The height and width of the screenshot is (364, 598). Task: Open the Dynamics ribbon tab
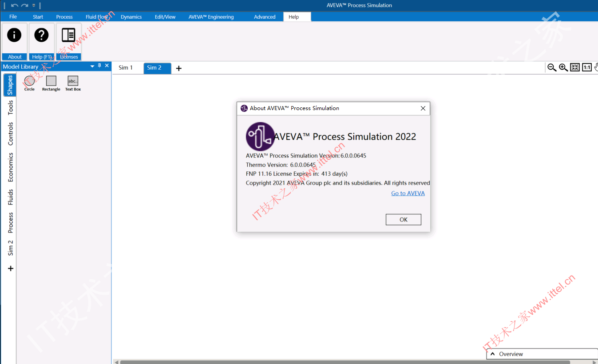coord(131,17)
